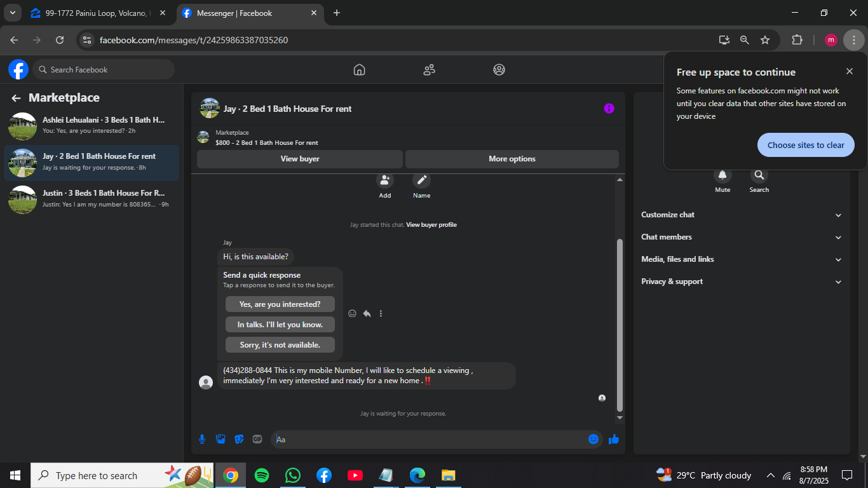
Task: Open the View buyer profile link
Action: (x=431, y=225)
